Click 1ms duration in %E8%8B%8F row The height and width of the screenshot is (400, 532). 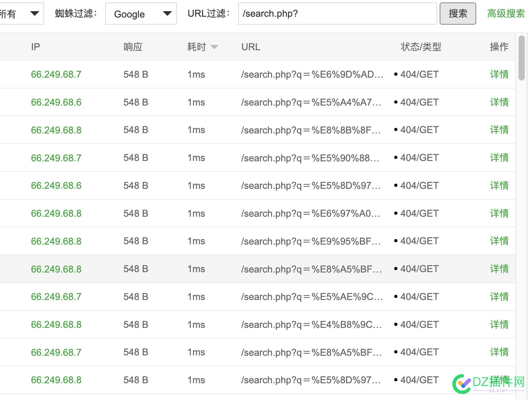click(196, 130)
